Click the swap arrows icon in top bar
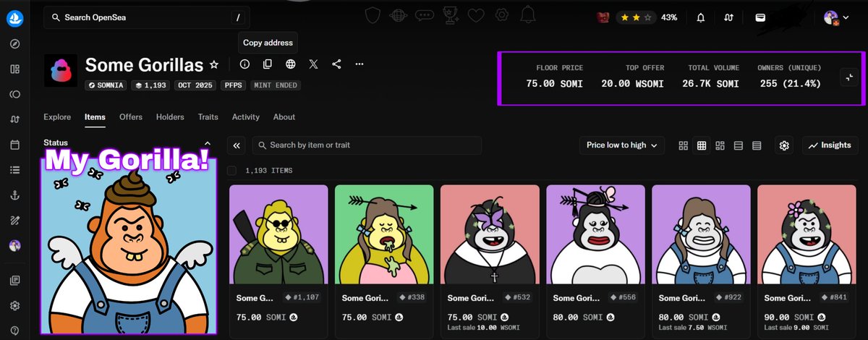 (730, 17)
